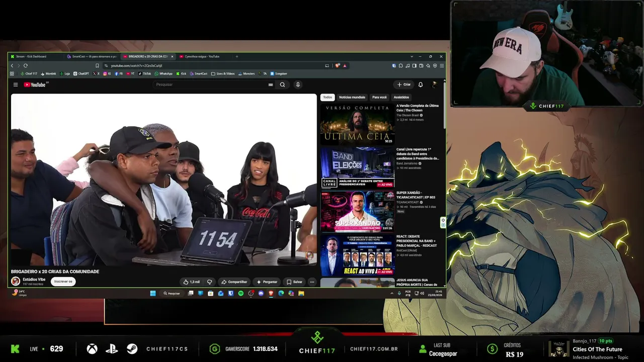Open the Brave Rewards triangle icon
Screen dimensions: 644x362
point(345,65)
